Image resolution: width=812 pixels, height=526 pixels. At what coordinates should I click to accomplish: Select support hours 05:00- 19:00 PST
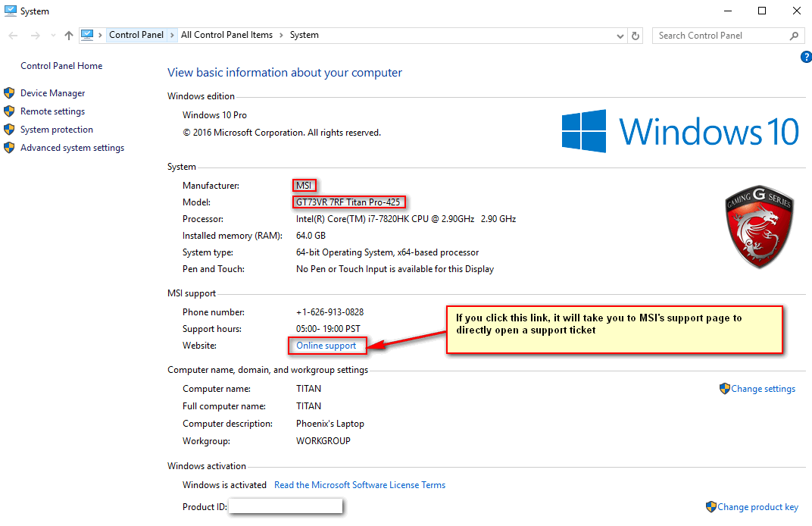pyautogui.click(x=328, y=329)
